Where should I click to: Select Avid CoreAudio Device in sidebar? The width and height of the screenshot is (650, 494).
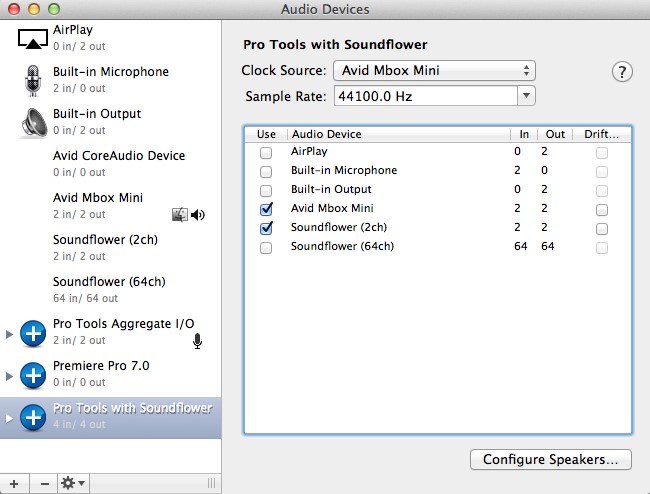pos(111,164)
